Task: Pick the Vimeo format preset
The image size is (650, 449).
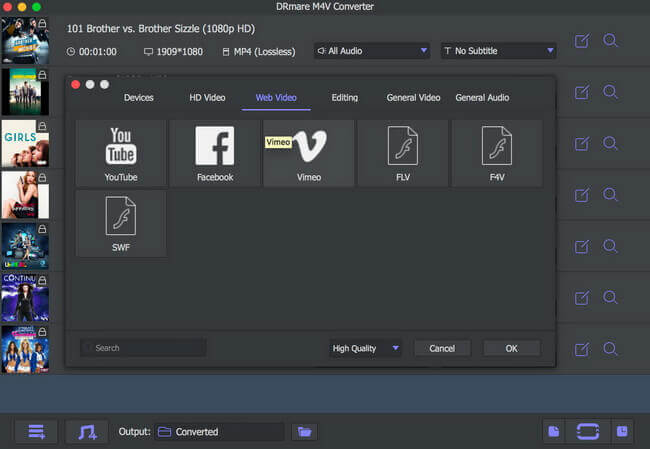Action: point(309,153)
